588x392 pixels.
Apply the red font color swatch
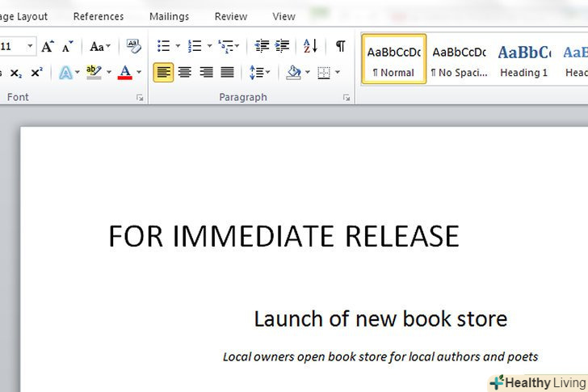pyautogui.click(x=124, y=73)
